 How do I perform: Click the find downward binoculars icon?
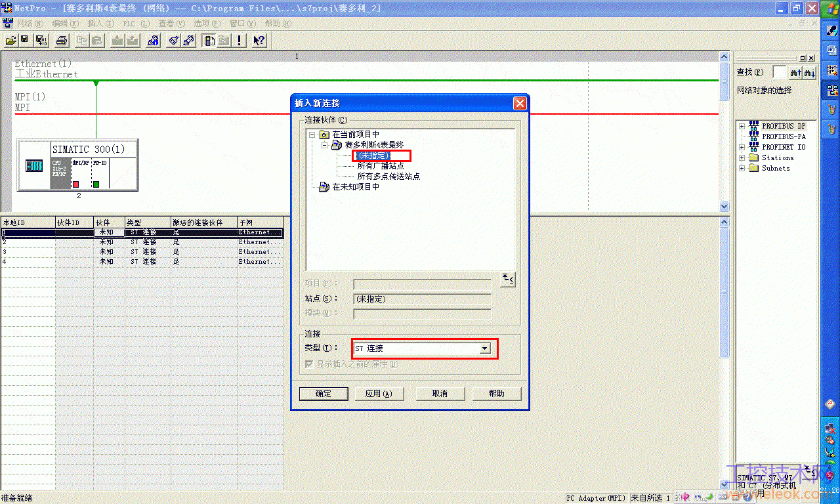810,72
